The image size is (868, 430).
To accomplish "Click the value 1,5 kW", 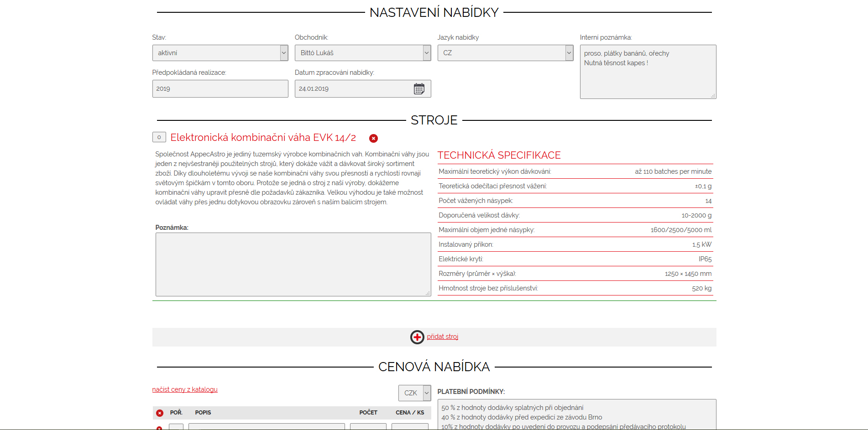I will pos(702,244).
